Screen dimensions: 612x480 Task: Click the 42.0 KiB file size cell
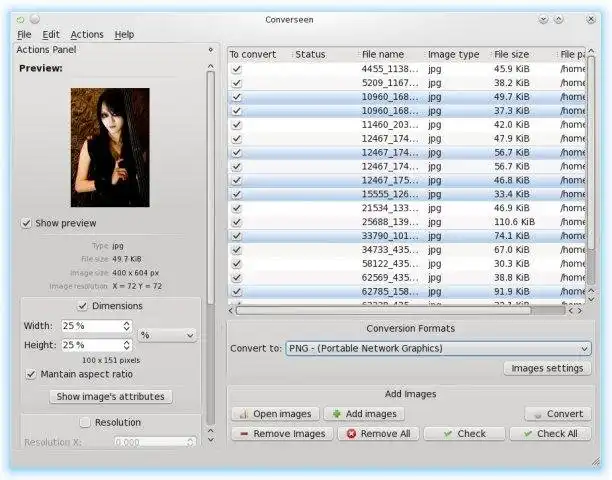512,125
